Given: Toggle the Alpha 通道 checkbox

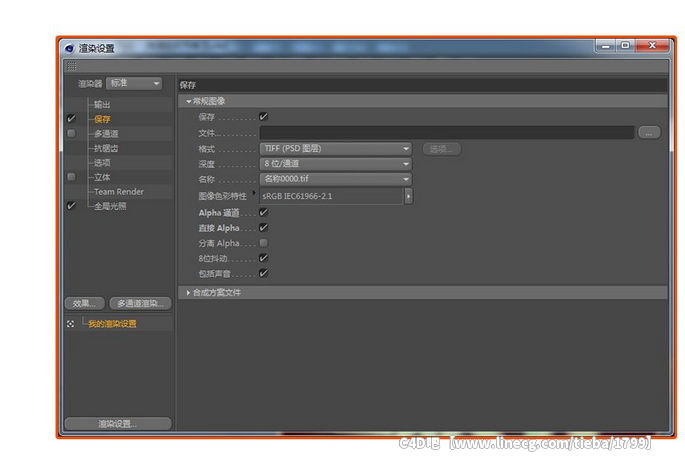Looking at the screenshot, I should point(263,212).
